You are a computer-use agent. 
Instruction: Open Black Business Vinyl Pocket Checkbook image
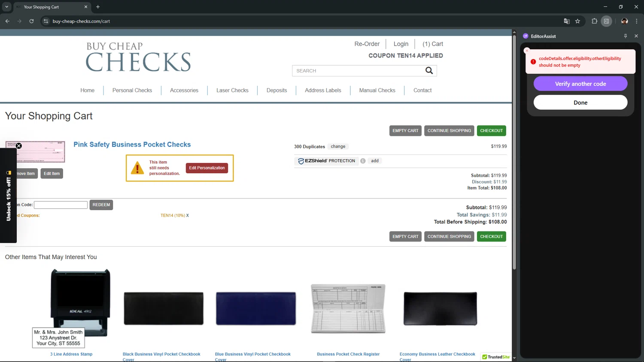[x=164, y=308]
